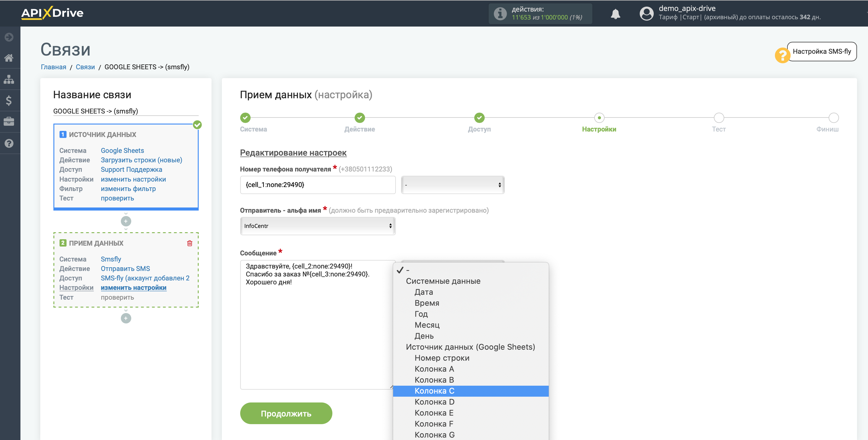Select Колонка F option

(471, 424)
